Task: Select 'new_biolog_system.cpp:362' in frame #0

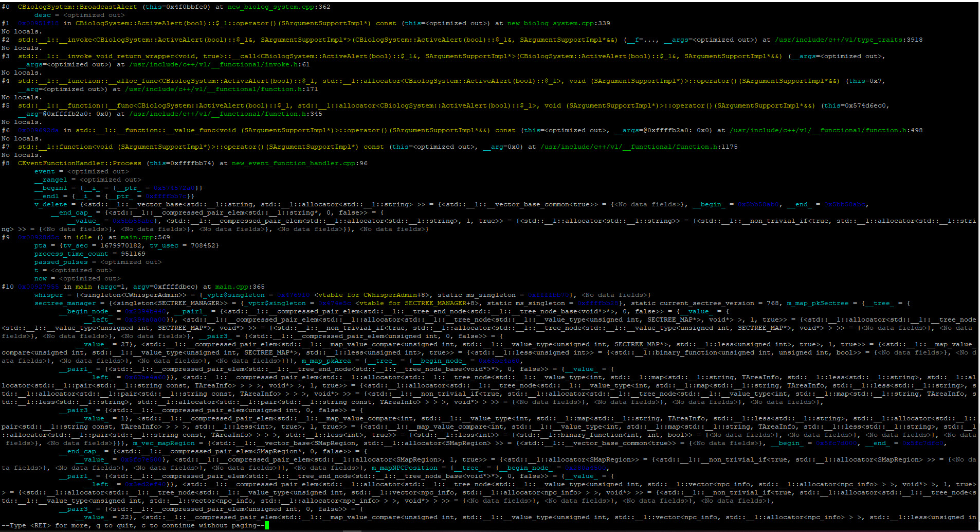Action: [x=279, y=7]
